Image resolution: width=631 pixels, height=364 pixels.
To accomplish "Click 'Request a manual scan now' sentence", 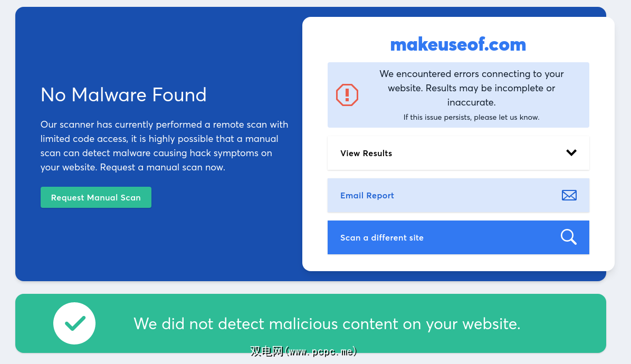I will (x=162, y=167).
